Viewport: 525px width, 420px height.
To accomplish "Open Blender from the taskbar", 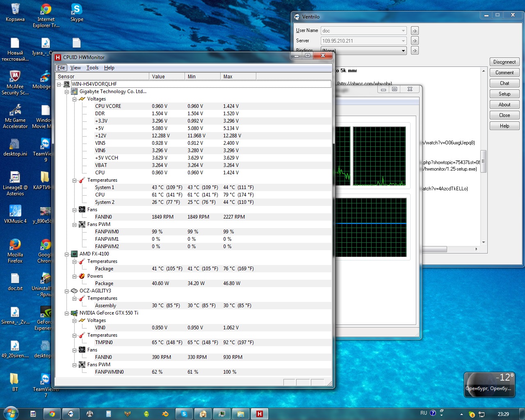I will tap(165, 414).
